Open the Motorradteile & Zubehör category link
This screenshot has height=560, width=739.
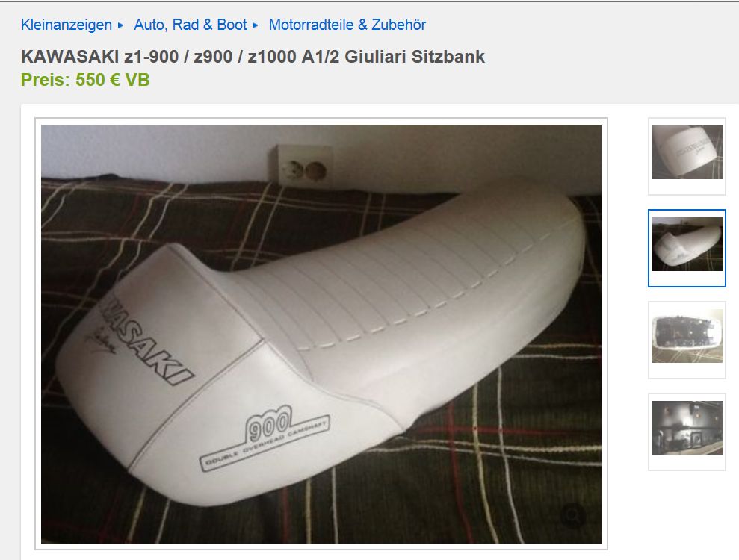coord(347,25)
